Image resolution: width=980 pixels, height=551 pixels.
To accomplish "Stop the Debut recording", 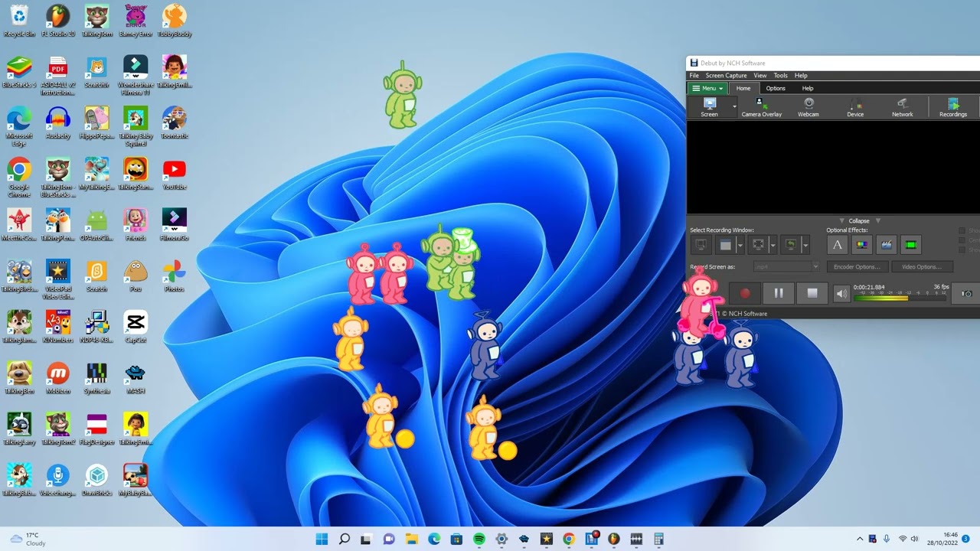I will coord(812,293).
